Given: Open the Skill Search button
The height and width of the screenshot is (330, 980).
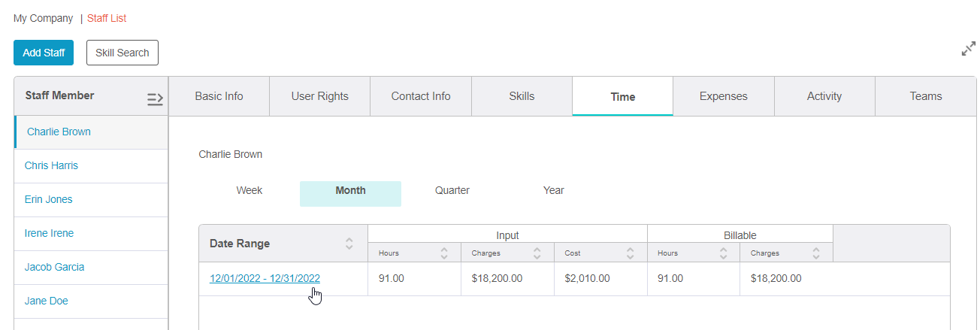Looking at the screenshot, I should pos(122,53).
